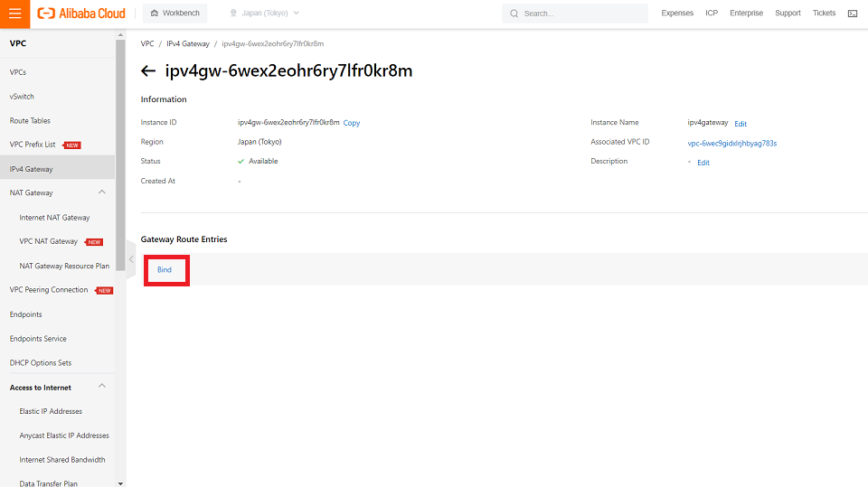Screen dimensions: 868x487
Task: Click the back arrow beside the gateway title
Action: point(148,71)
